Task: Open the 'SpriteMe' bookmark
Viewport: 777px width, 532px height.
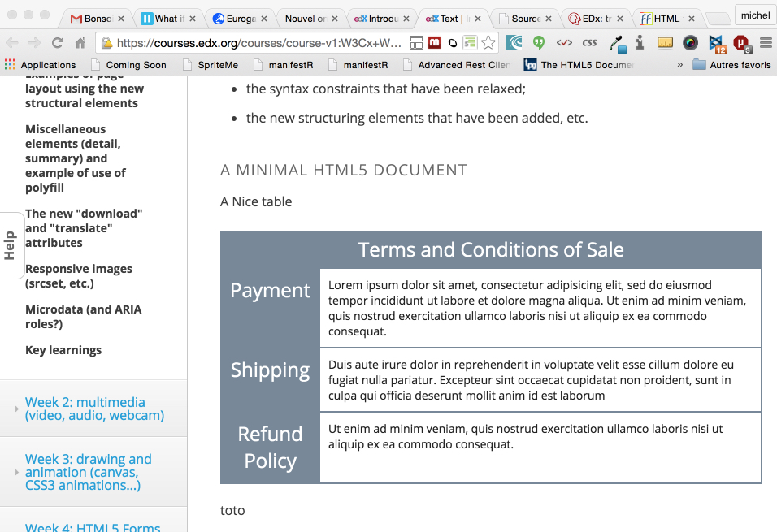Action: click(x=211, y=65)
